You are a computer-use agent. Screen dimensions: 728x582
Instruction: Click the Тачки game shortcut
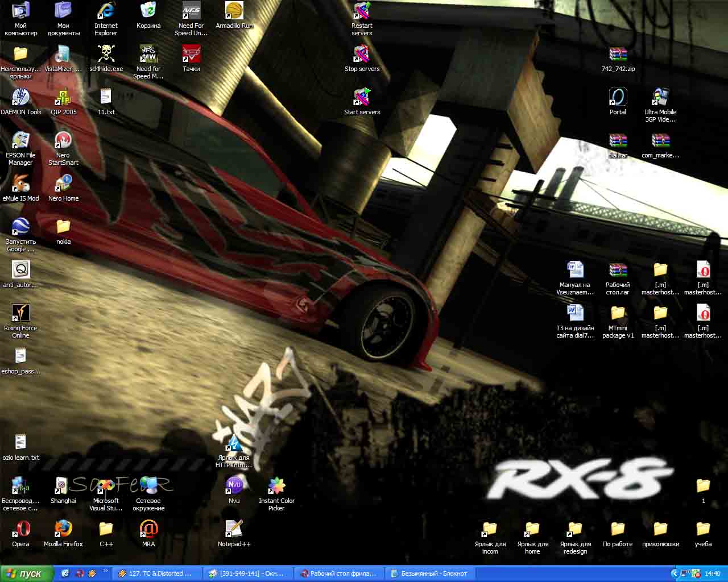[x=191, y=59]
